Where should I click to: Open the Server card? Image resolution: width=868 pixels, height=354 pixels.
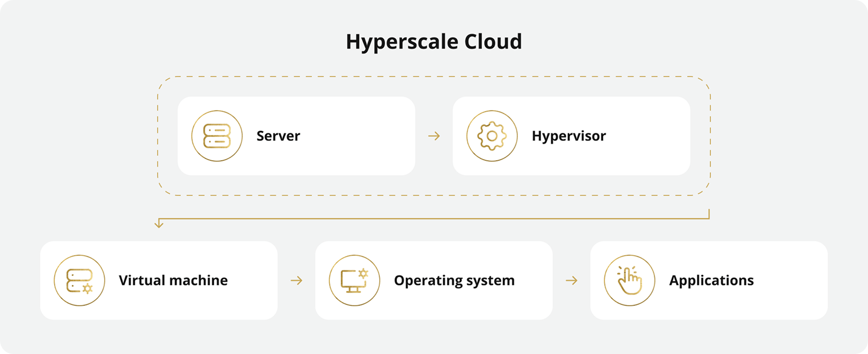296,136
